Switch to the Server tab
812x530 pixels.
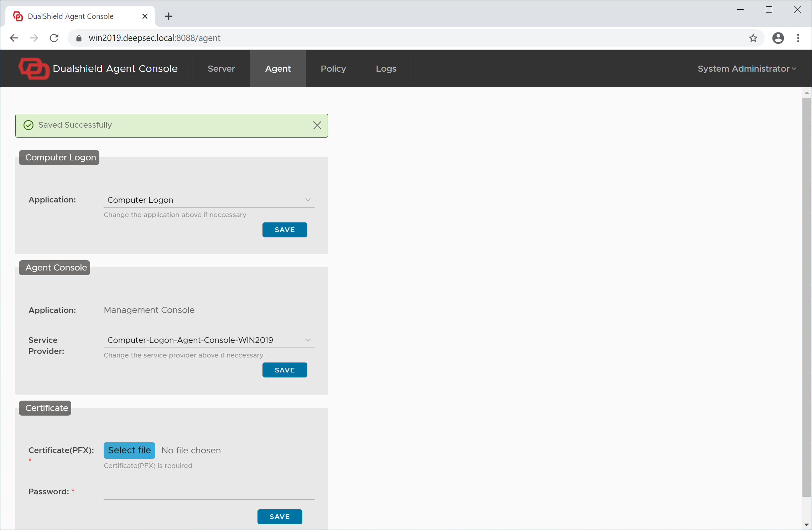click(221, 68)
